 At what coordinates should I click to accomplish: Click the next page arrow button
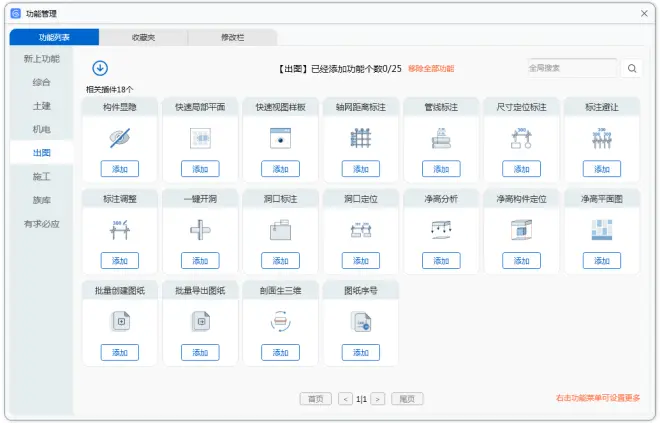[x=378, y=399]
